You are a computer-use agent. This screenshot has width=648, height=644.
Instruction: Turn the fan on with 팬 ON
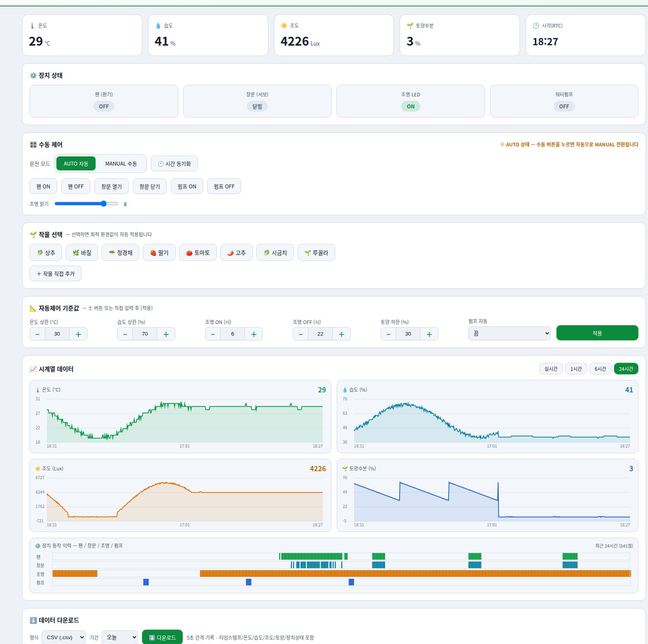[43, 186]
